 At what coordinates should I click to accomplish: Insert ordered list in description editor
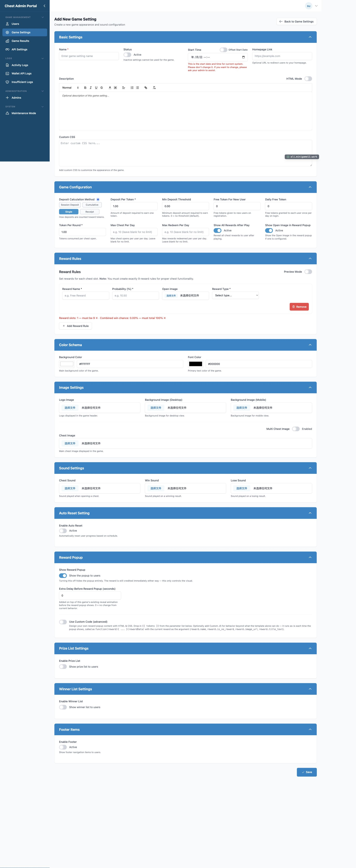[x=132, y=88]
